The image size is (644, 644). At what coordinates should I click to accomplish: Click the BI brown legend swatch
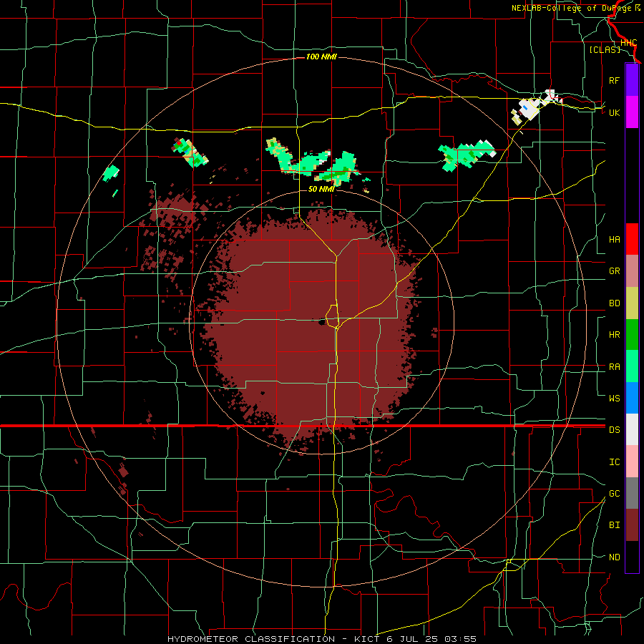(x=632, y=525)
